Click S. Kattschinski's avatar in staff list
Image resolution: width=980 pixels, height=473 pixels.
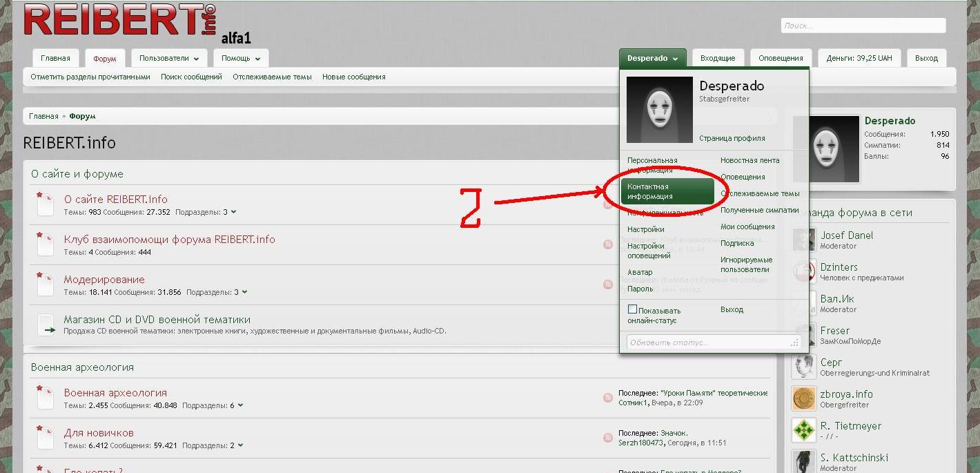coord(804,461)
